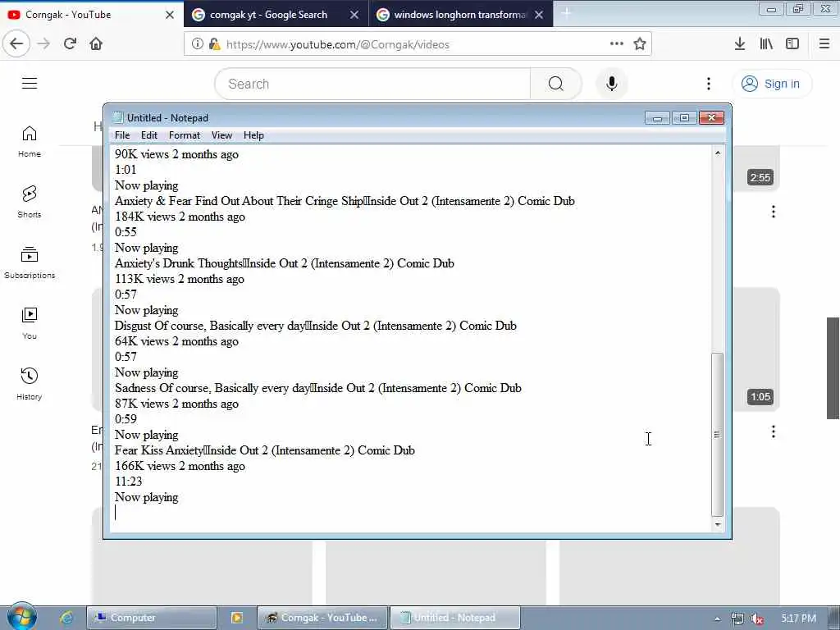
Task: Click the 'Sadness Of course' line in Notepad
Action: click(x=318, y=388)
